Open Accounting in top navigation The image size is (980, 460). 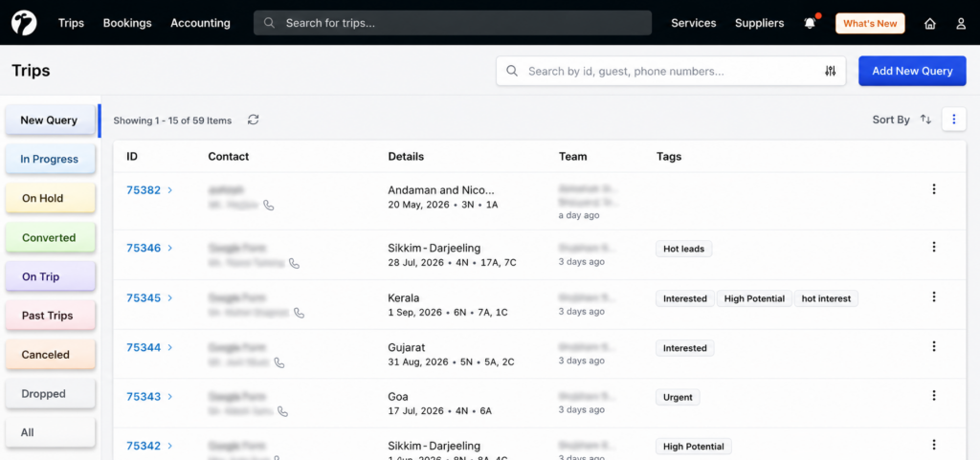[x=201, y=23]
